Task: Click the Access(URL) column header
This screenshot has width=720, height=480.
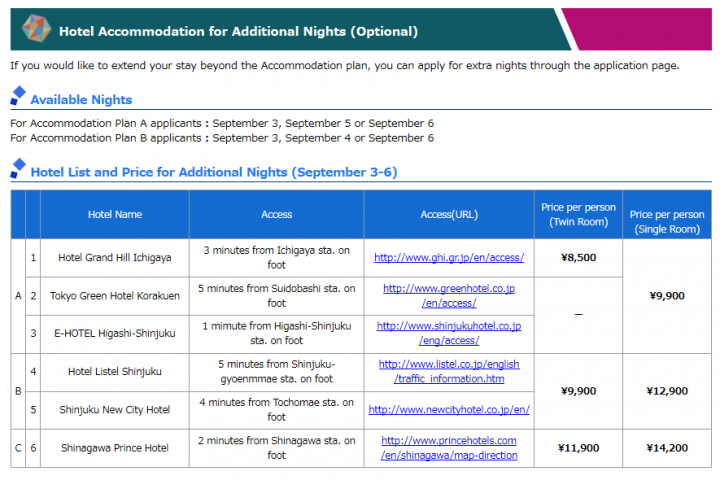Action: (x=449, y=215)
